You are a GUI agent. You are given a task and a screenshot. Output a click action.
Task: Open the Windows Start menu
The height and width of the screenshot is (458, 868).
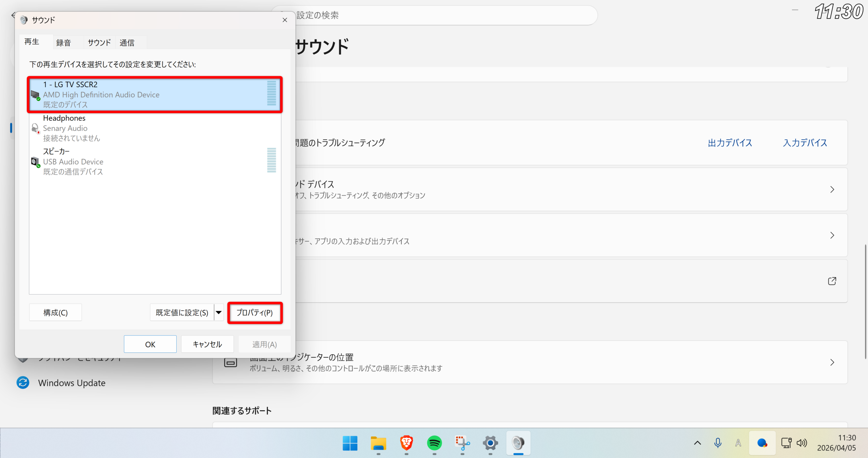(350, 443)
